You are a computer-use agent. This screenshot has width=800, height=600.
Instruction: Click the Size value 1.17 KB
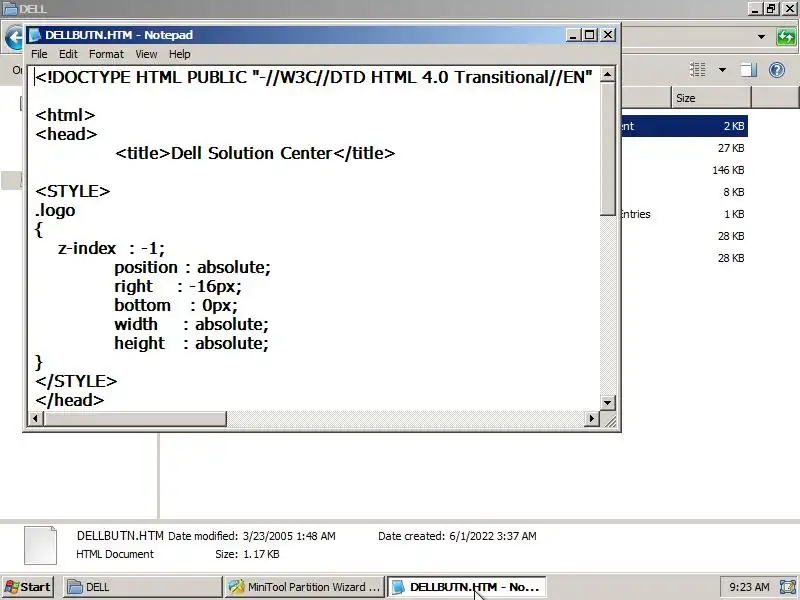[261, 554]
